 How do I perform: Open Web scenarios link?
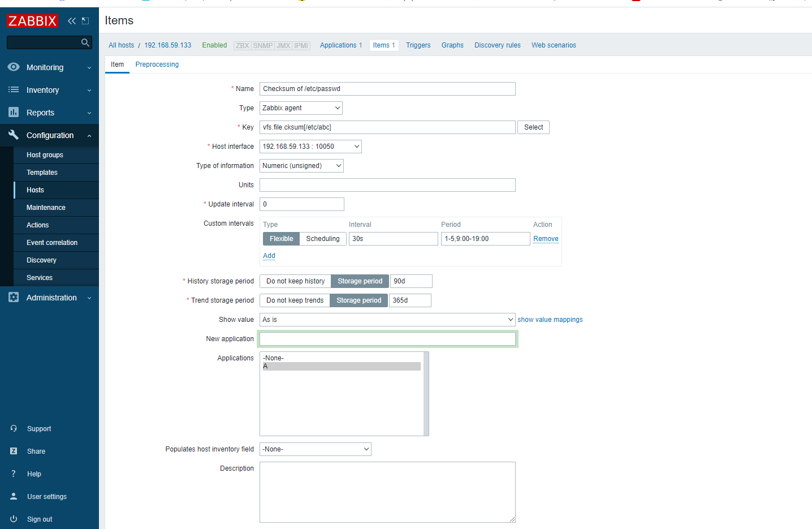tap(554, 45)
